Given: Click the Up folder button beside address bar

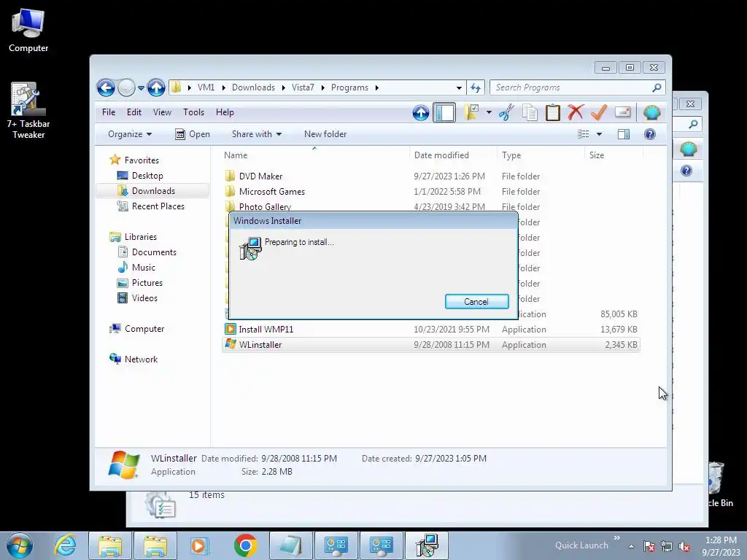Looking at the screenshot, I should [x=156, y=87].
